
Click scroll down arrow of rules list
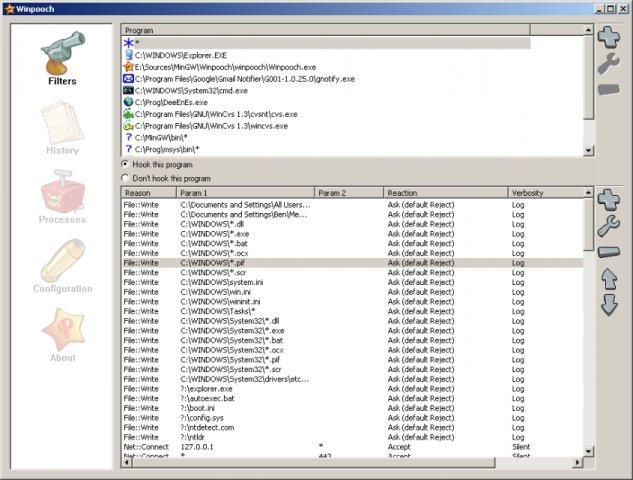[588, 452]
